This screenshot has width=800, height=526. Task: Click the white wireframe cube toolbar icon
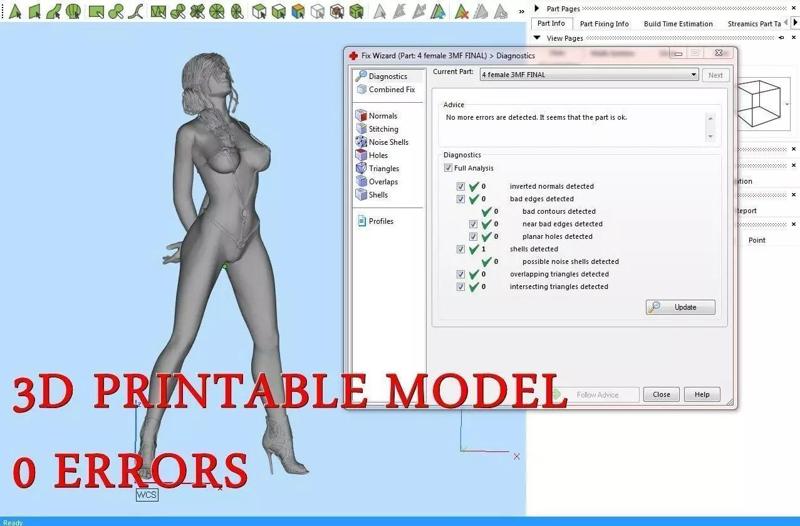pos(317,11)
